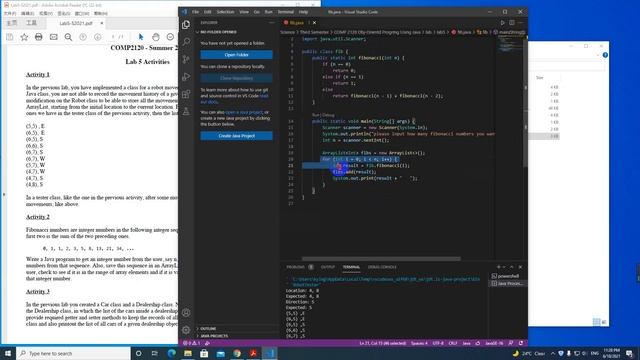The width and height of the screenshot is (640, 360).
Task: Switch to the Debug Console tab
Action: pos(382,267)
